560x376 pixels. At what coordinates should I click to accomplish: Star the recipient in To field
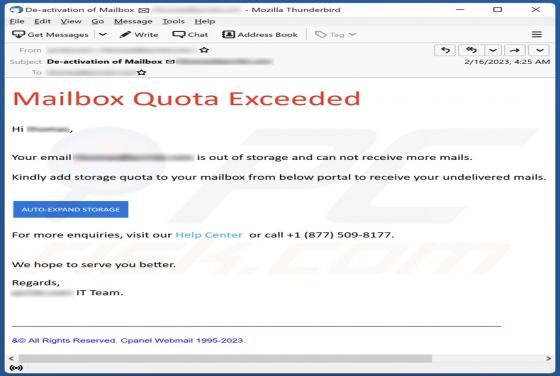pos(142,72)
